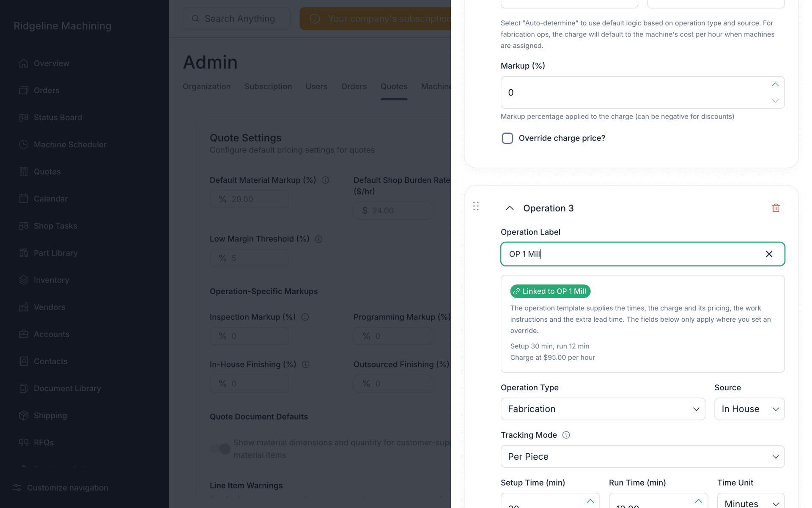Switch to the Users tab
The image size is (812, 508).
pos(316,86)
